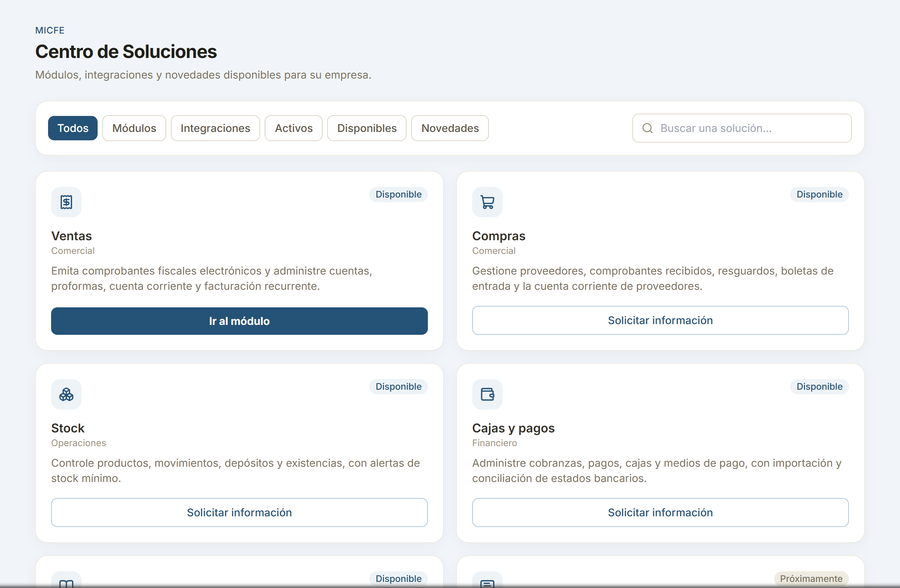Click the Ventas receipt icon
The image size is (900, 588).
pyautogui.click(x=66, y=202)
